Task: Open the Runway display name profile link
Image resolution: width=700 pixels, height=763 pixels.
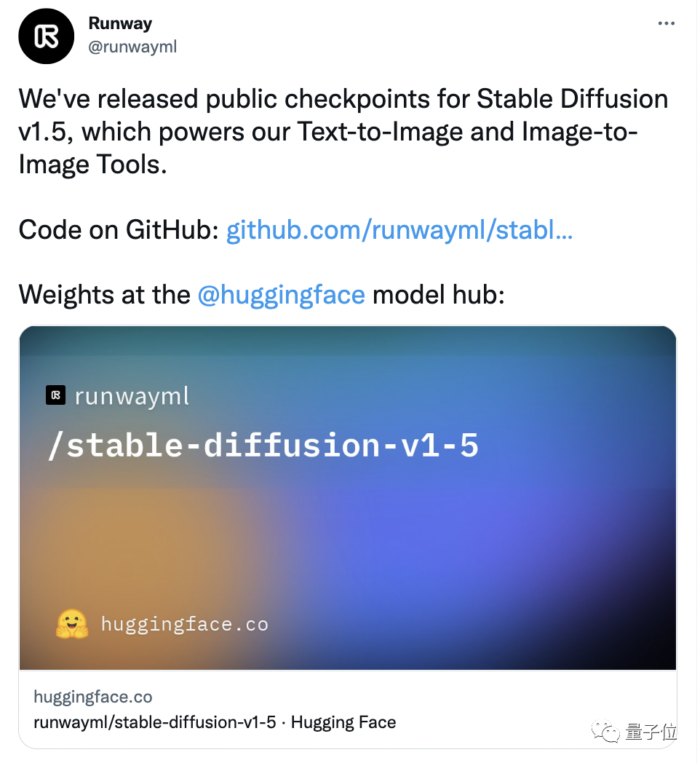Action: (120, 23)
